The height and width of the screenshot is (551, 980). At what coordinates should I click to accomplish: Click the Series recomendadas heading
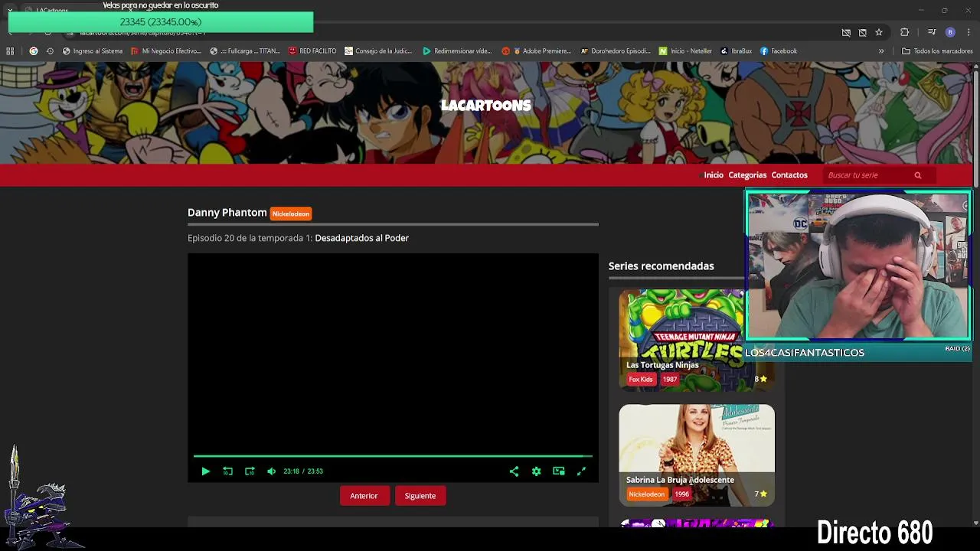click(x=661, y=266)
